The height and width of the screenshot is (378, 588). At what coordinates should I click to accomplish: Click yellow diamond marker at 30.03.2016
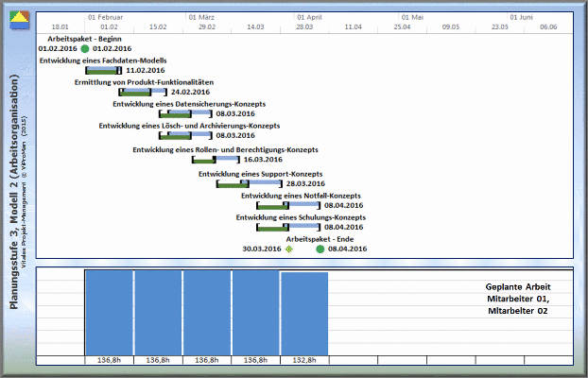289,249
